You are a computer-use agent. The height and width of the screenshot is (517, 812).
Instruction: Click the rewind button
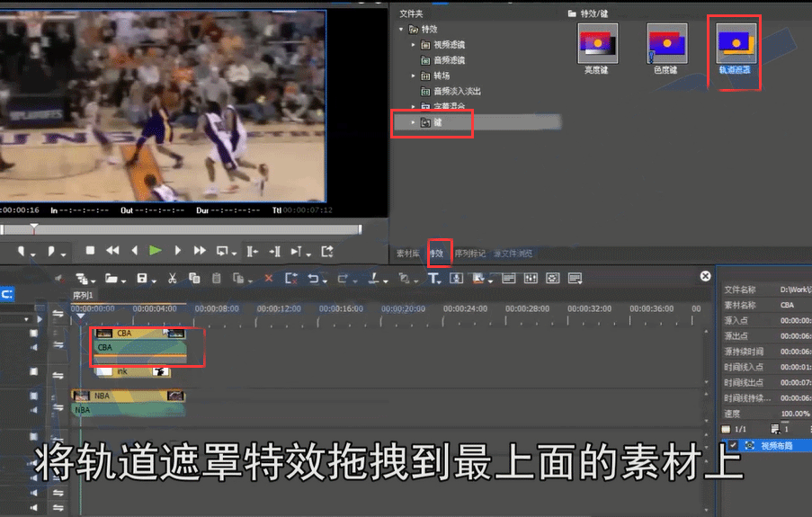pos(112,251)
